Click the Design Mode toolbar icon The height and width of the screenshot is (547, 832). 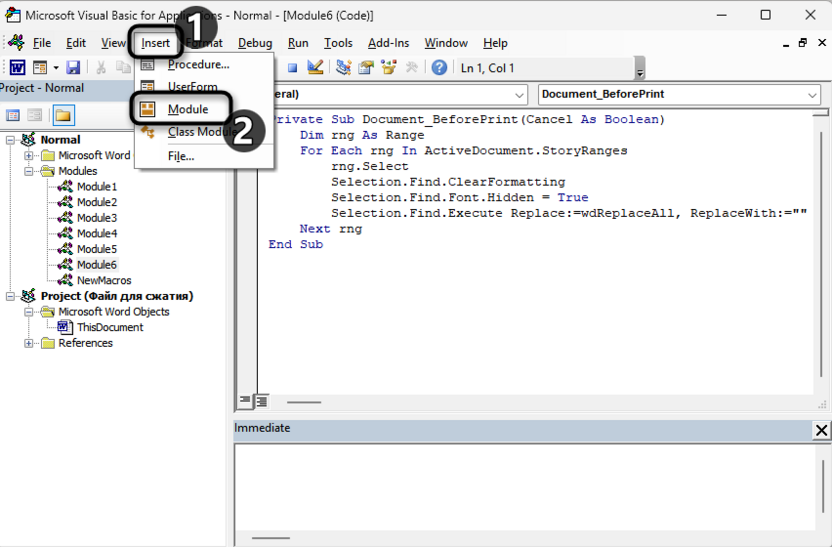click(315, 68)
